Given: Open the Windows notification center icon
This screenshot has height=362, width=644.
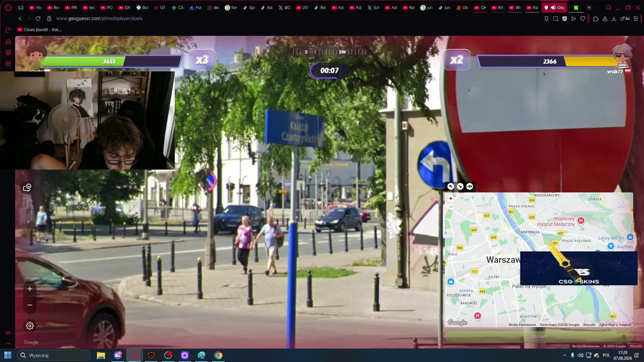Looking at the screenshot, I should coord(636,355).
